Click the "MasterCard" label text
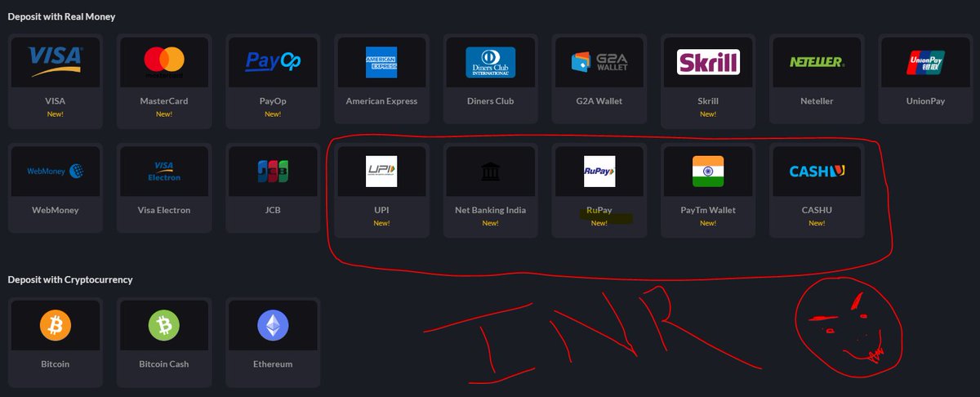 (164, 101)
